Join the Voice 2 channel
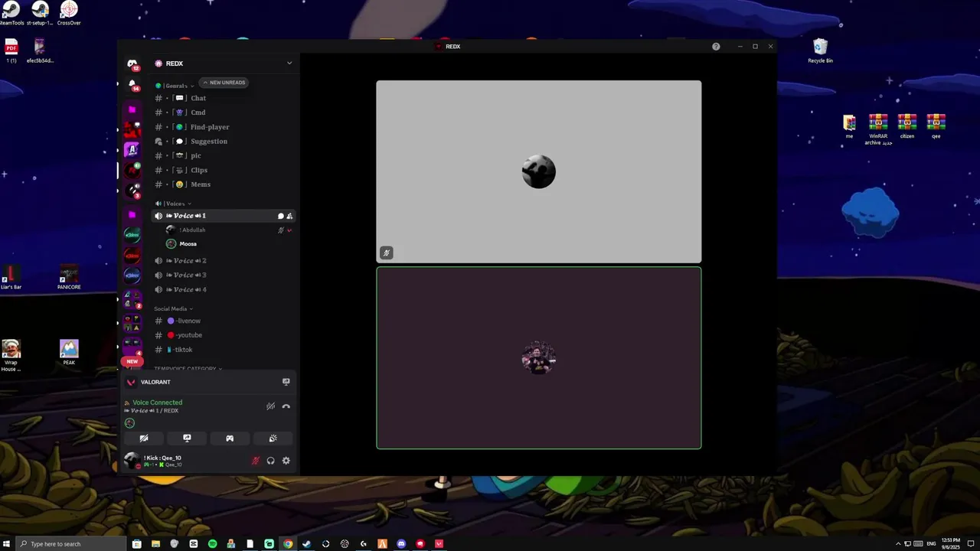Viewport: 980px width, 551px height. [x=224, y=261]
